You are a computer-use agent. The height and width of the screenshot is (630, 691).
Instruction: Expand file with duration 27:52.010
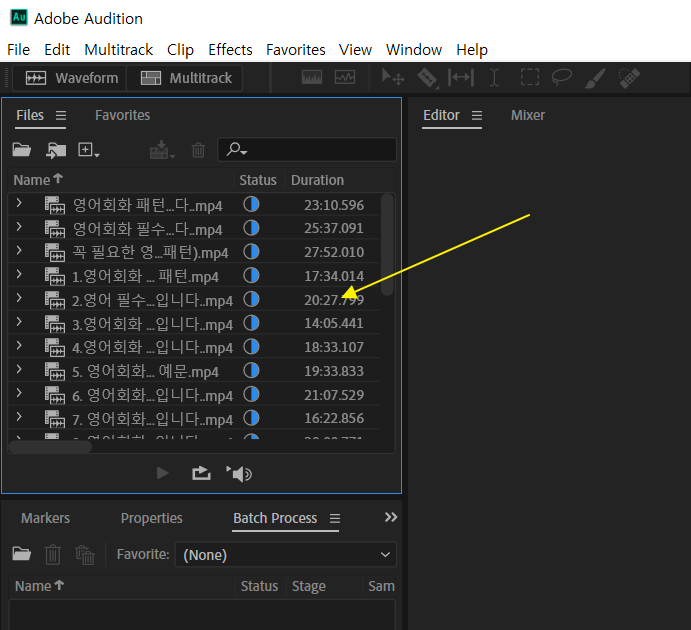coord(19,251)
